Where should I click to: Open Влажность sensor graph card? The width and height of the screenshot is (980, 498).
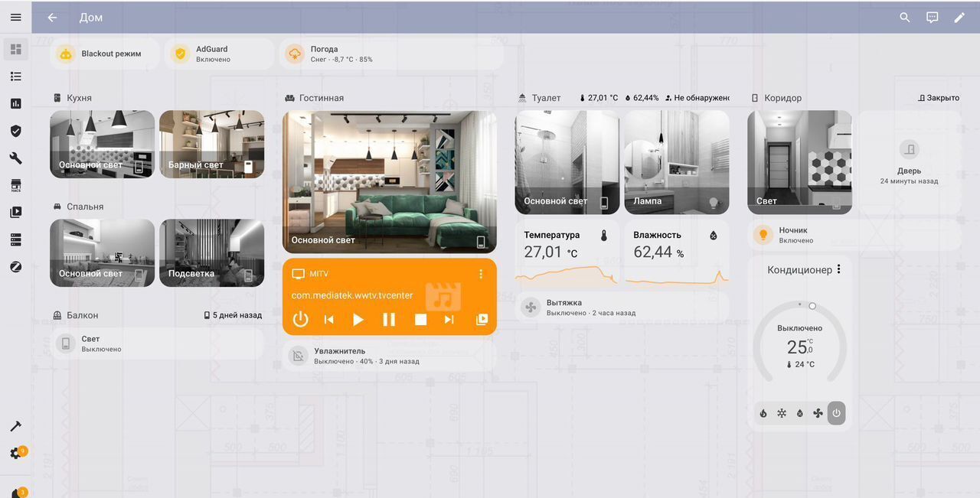tap(677, 253)
